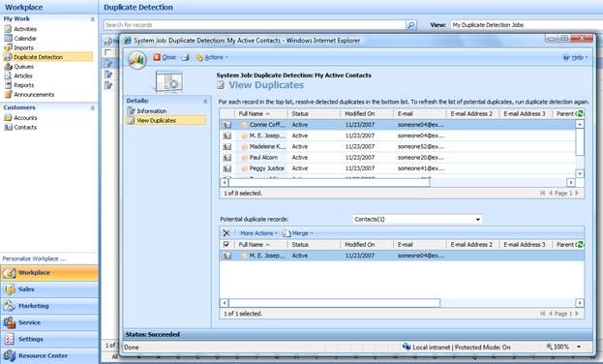Open Queues in the sidebar
The image size is (603, 364).
[23, 67]
